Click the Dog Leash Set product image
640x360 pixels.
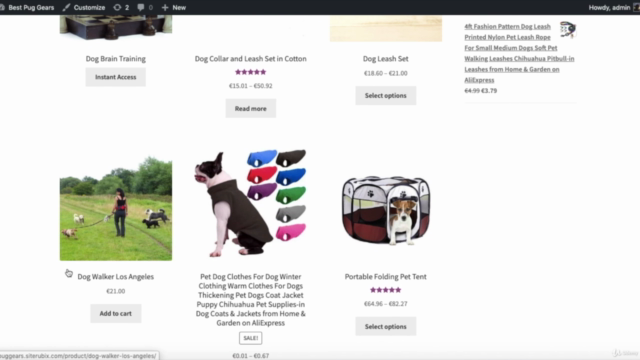coord(386,28)
